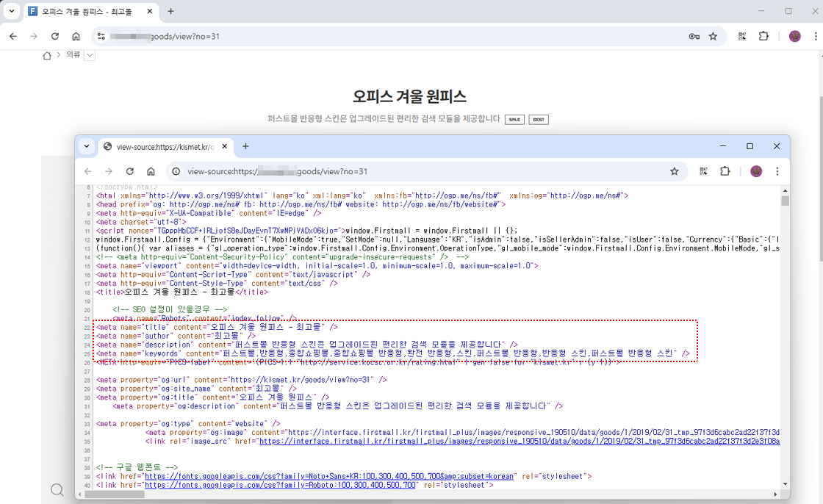Open the view-source window's three-dot menu

(777, 171)
